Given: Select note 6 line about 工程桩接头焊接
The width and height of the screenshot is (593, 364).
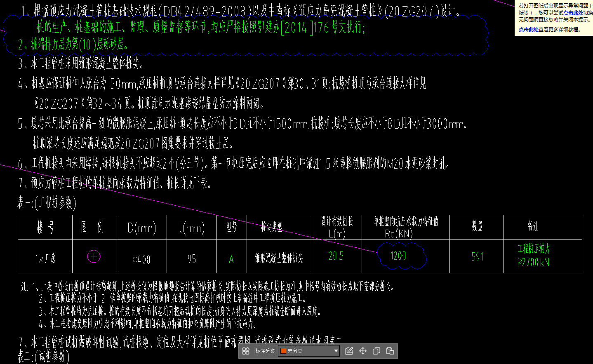Looking at the screenshot, I should [233, 163].
